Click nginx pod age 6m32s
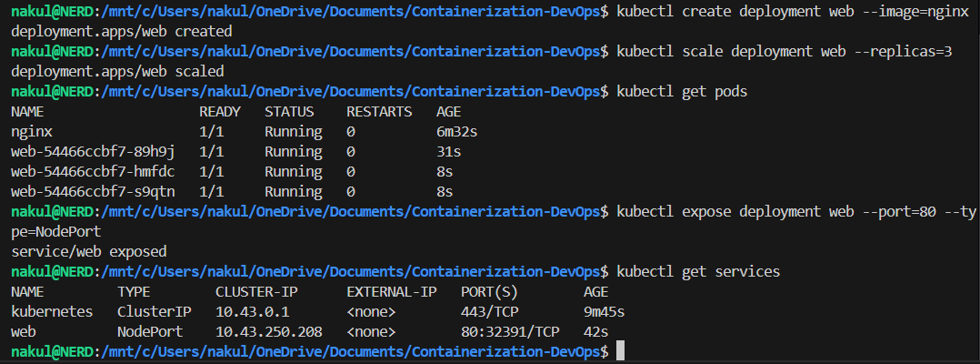This screenshot has width=980, height=364. point(457,132)
